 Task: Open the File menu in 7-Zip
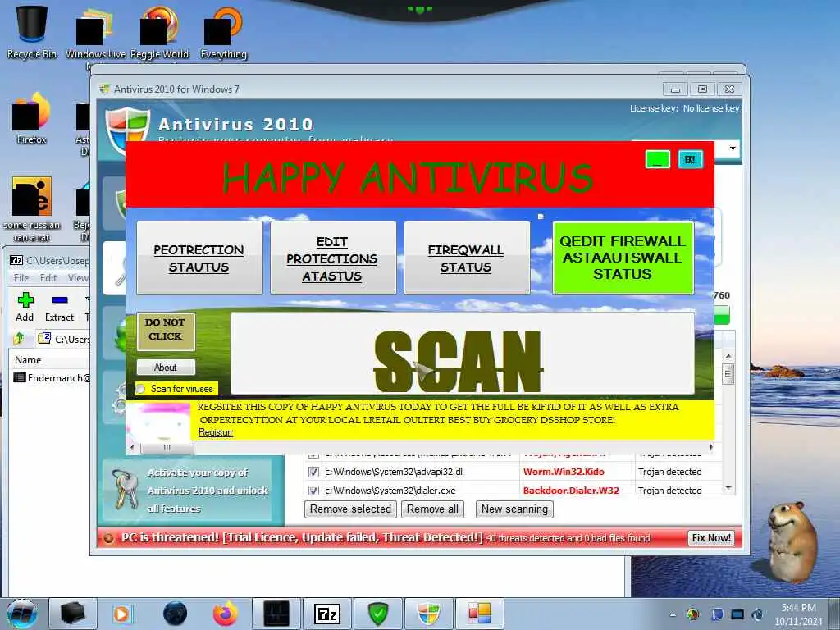click(x=21, y=278)
